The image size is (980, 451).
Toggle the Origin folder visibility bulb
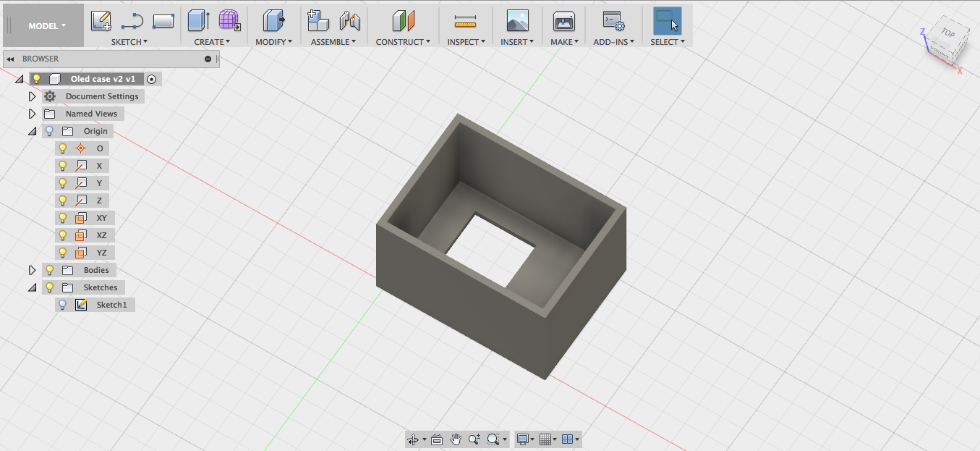(49, 131)
